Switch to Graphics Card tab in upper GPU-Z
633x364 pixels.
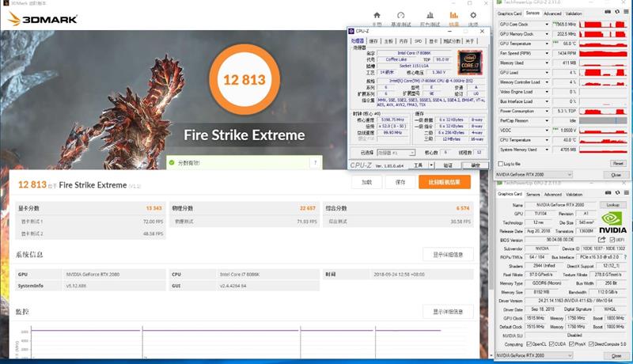coord(510,13)
